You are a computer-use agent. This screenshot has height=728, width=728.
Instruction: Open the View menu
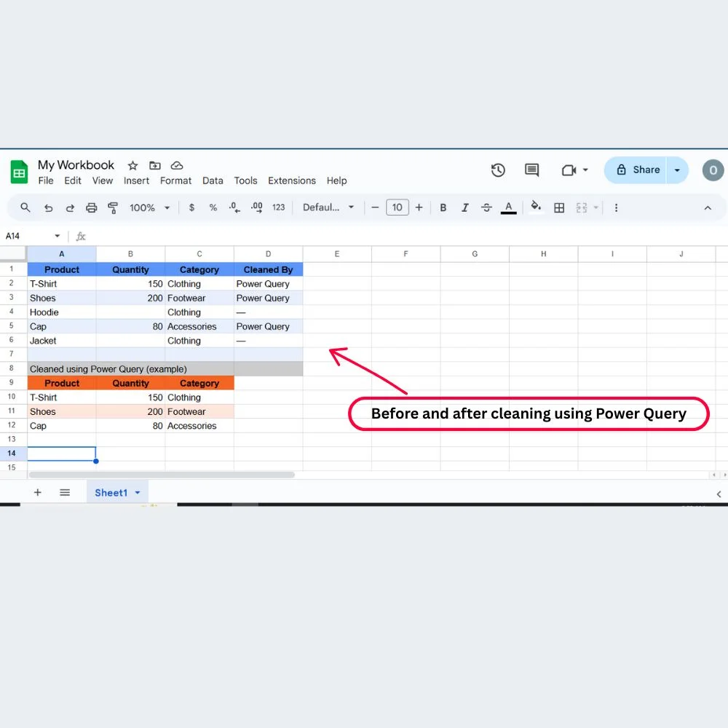coord(102,181)
